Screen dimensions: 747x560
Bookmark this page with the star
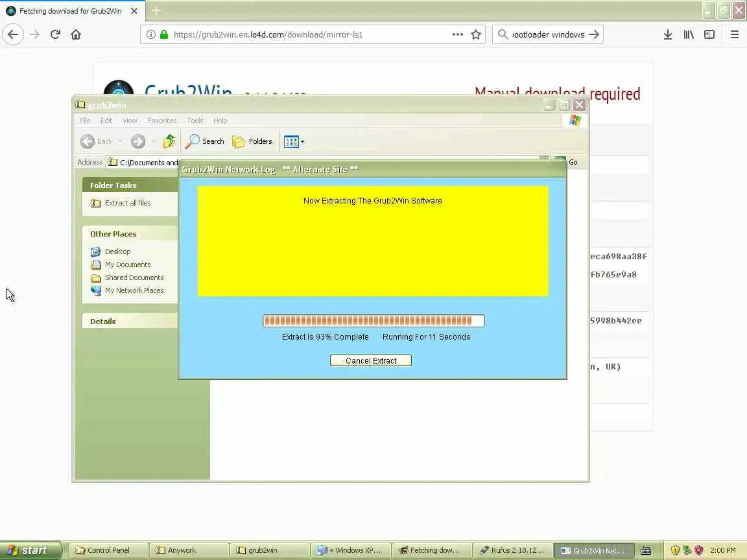(476, 34)
